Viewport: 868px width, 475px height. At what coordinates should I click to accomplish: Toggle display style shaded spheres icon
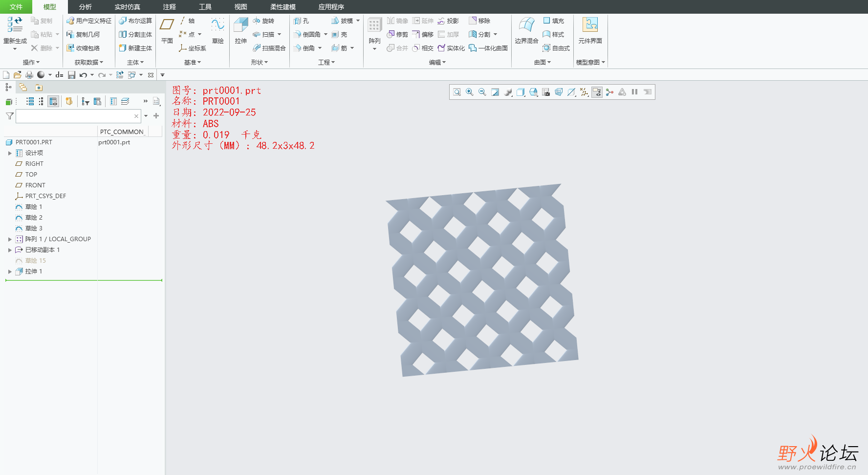click(508, 92)
